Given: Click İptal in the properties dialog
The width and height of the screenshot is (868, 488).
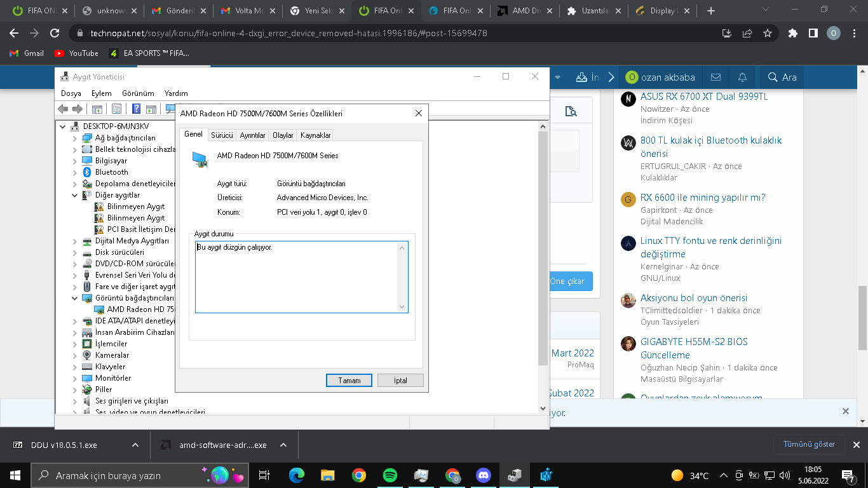Looking at the screenshot, I should (x=400, y=381).
